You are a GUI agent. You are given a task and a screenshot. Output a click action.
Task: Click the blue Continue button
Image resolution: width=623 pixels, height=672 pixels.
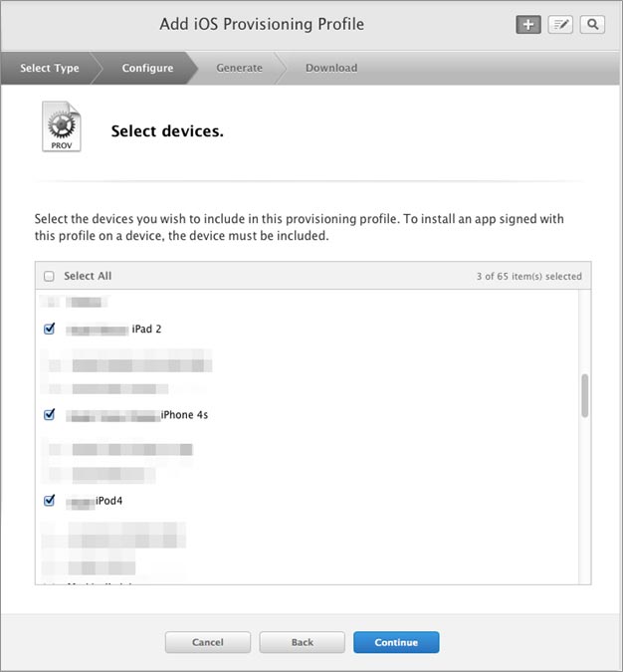[x=396, y=642]
